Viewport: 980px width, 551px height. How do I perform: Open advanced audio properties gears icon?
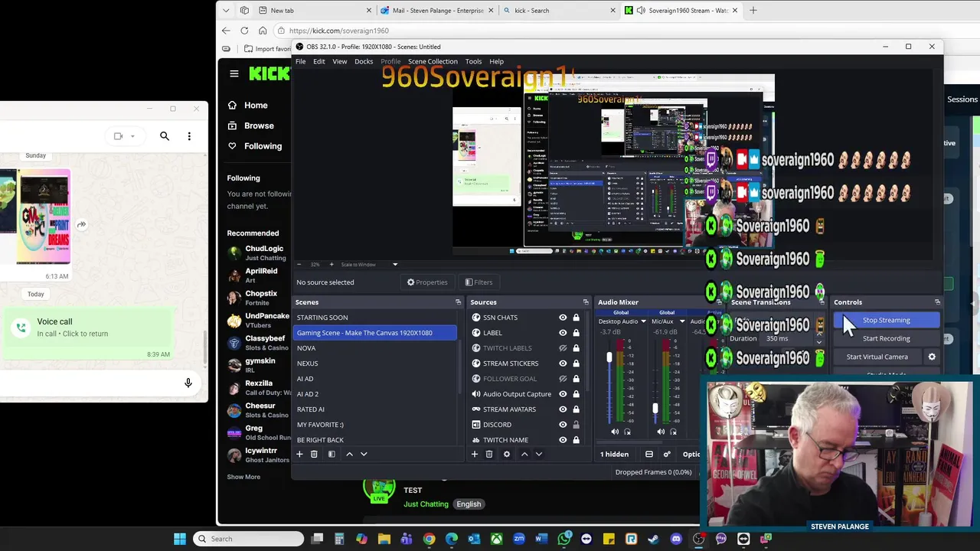click(x=667, y=454)
